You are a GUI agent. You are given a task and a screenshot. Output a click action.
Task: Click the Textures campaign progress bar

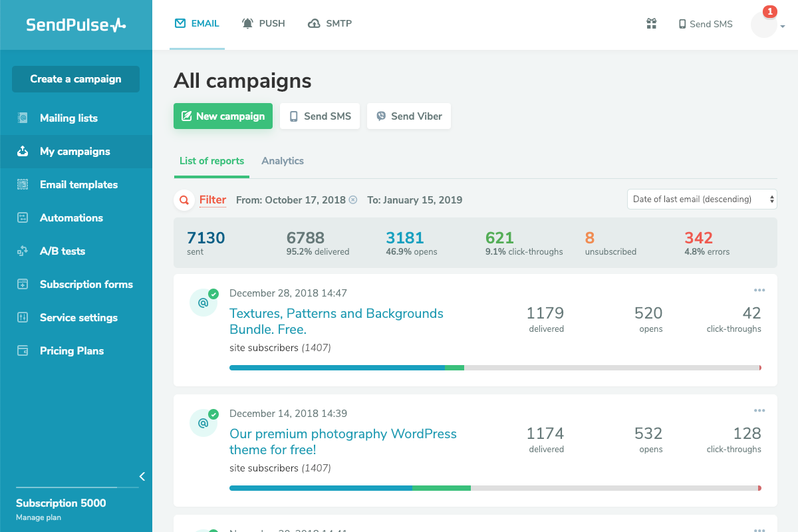click(x=495, y=368)
